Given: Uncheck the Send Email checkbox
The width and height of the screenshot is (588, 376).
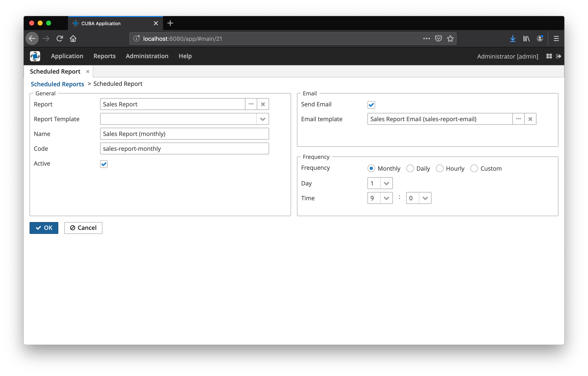Looking at the screenshot, I should 371,105.
